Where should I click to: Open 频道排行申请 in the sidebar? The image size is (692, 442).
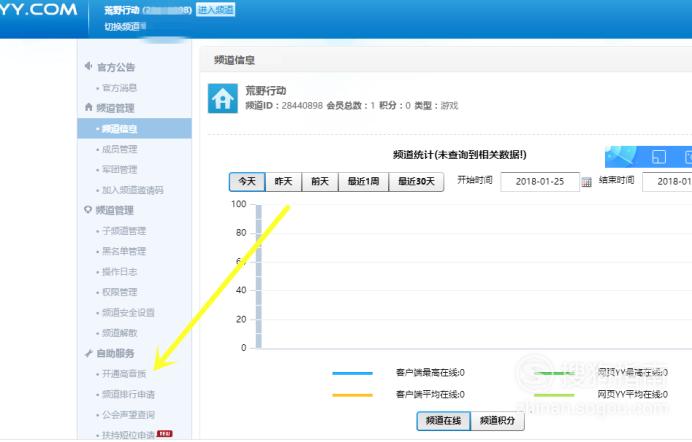tap(128, 394)
